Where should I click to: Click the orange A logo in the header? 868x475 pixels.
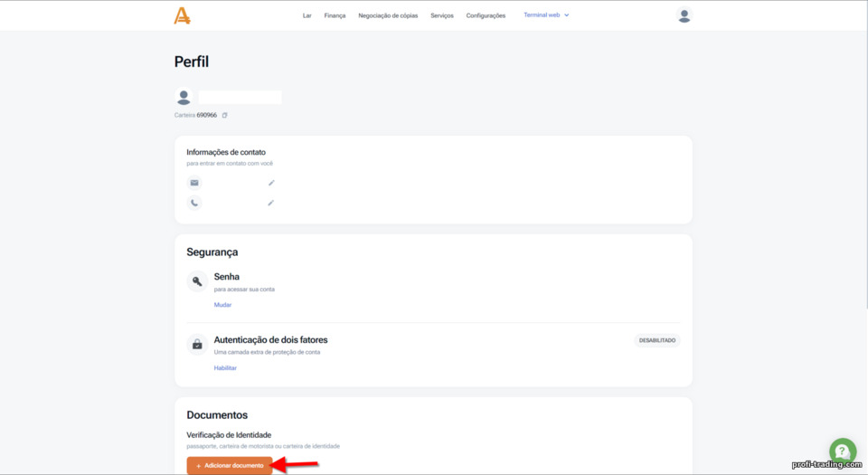pos(182,15)
